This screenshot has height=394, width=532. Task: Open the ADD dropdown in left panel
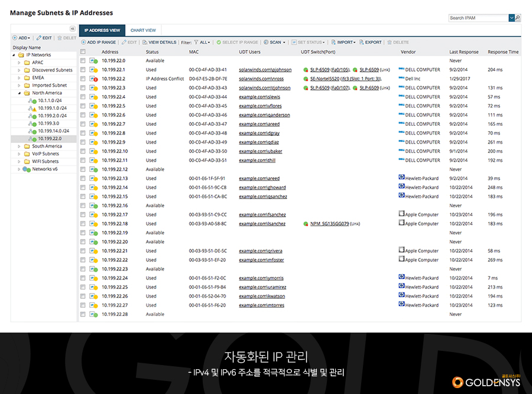click(21, 38)
